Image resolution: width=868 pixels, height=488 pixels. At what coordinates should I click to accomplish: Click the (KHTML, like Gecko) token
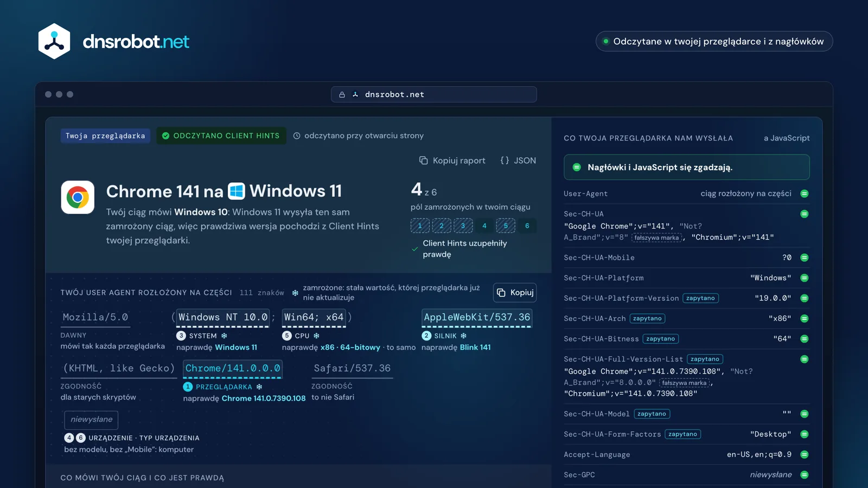[119, 369]
